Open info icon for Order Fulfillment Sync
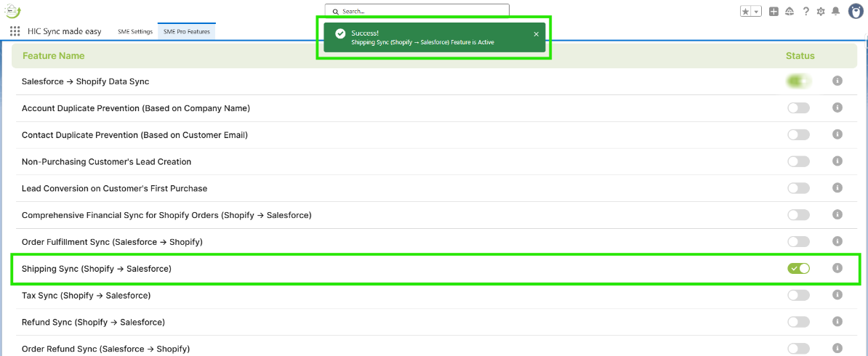This screenshot has width=868, height=356. click(837, 240)
